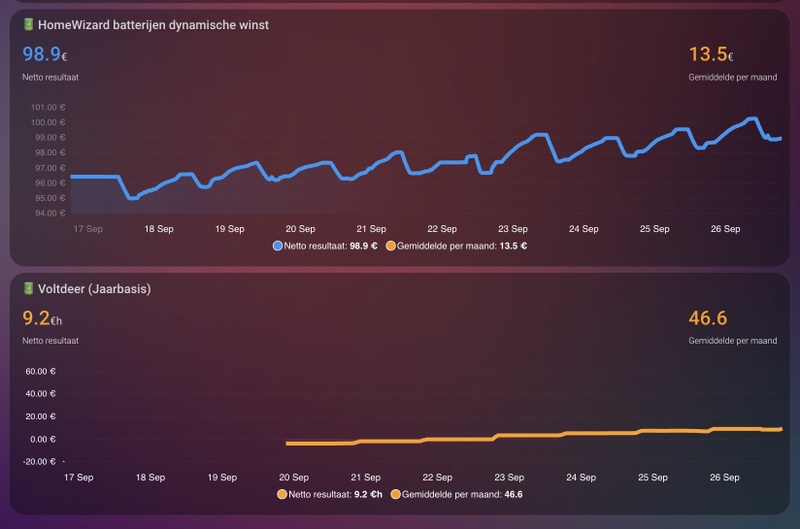800x529 pixels.
Task: Click 23 Sep axis label in HomeWizard chart
Action: [513, 229]
